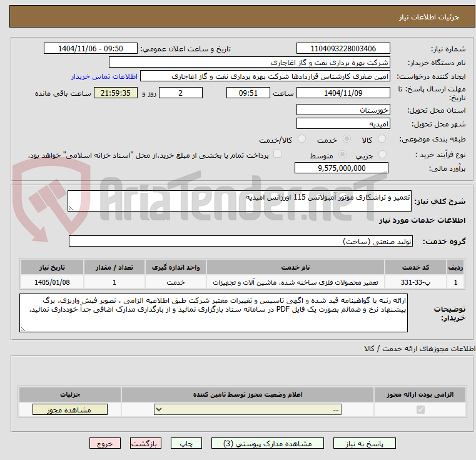The height and width of the screenshot is (460, 476).
Task: Click the واحد اندازه گیری column header
Action: [176, 267]
